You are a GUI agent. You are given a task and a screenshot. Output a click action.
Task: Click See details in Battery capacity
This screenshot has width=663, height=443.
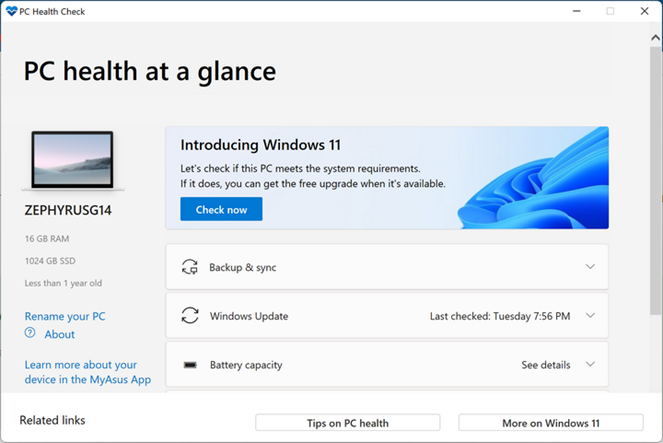545,365
